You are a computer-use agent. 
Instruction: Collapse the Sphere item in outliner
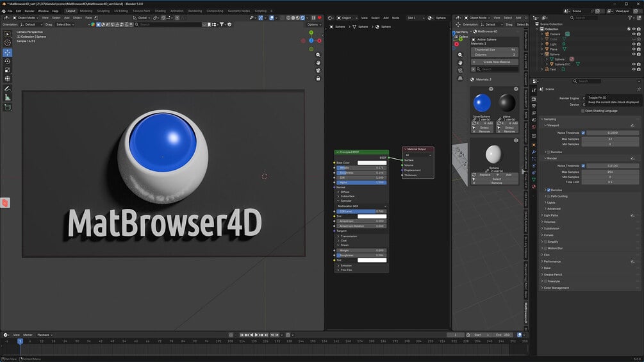pos(542,54)
